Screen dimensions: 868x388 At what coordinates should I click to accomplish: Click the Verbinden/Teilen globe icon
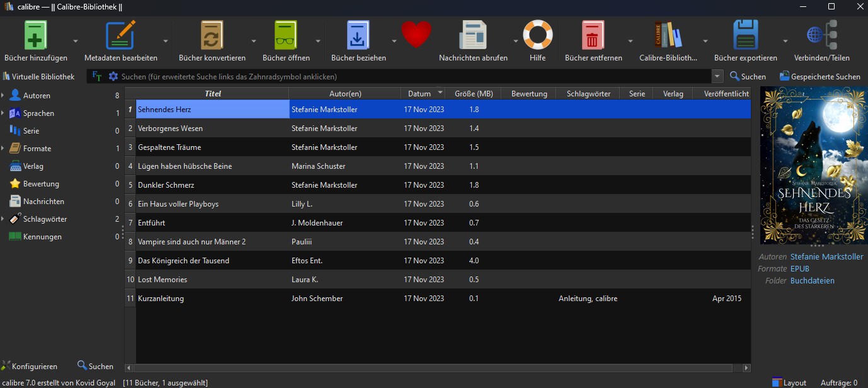pos(822,35)
